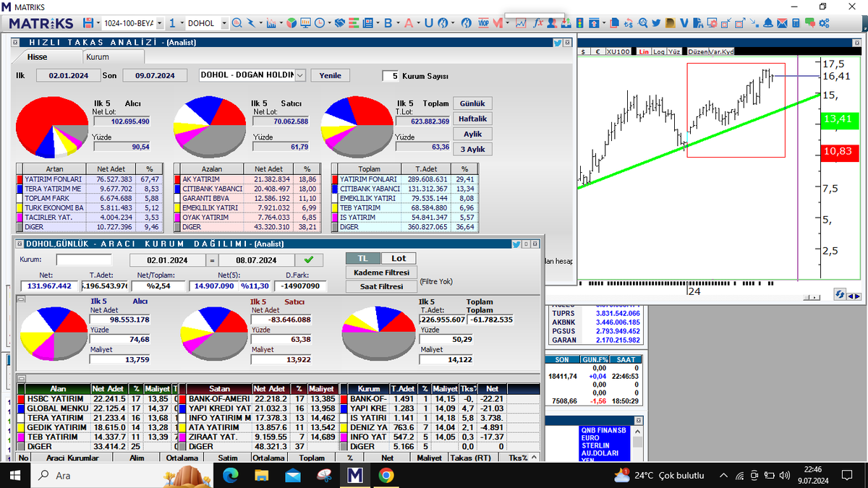Screen dimensions: 868x488
Task: Select the Günlük period button
Action: [x=472, y=103]
